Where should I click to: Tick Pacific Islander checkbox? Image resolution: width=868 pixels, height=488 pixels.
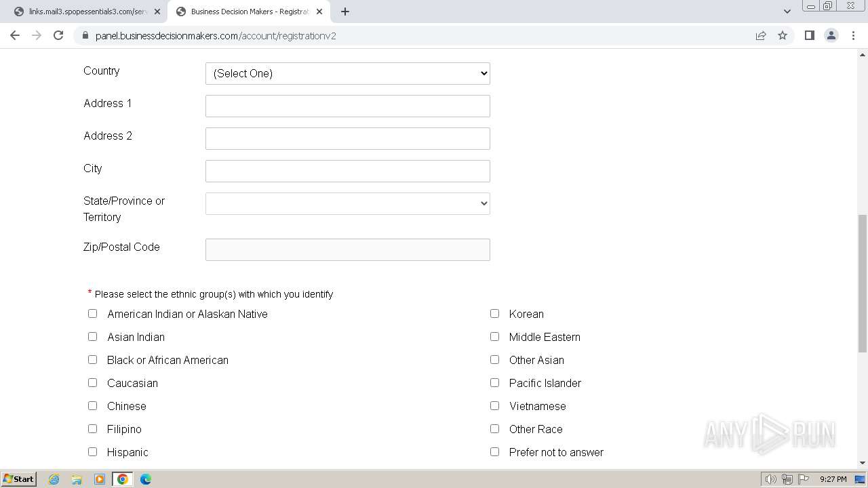[494, 383]
